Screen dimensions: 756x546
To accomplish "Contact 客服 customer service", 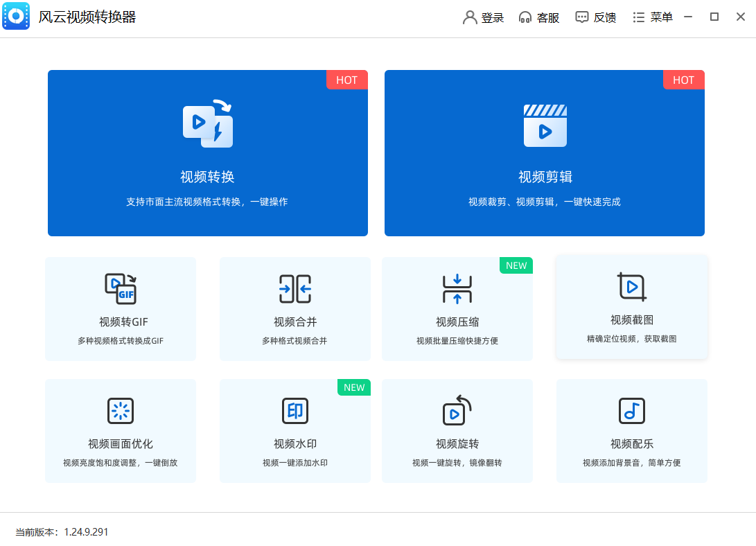I will [539, 17].
